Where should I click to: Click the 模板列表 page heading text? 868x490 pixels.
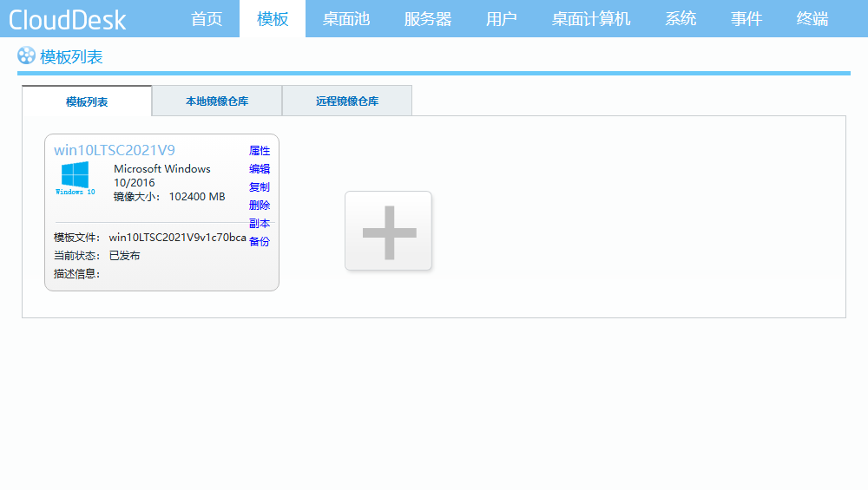tap(71, 56)
